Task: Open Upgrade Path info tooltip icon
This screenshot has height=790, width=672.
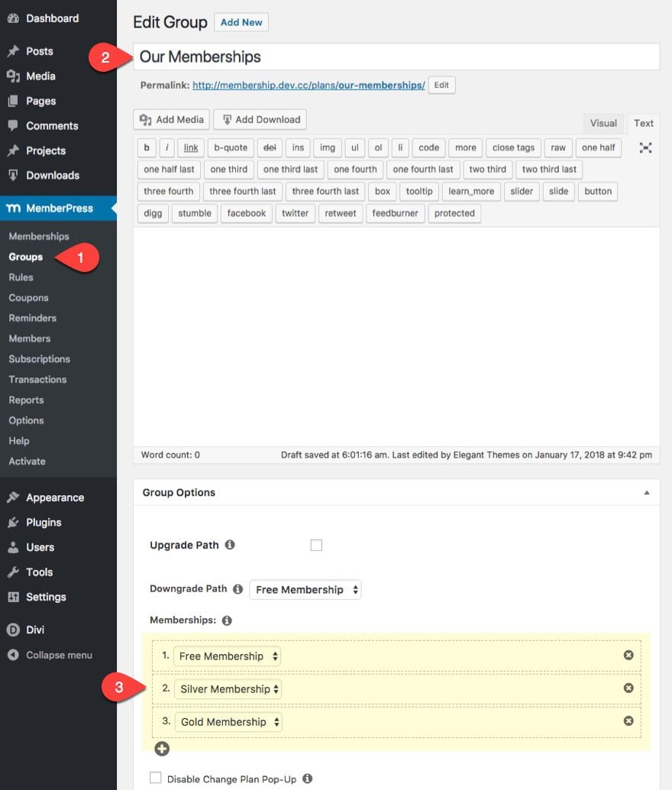Action: pyautogui.click(x=230, y=545)
